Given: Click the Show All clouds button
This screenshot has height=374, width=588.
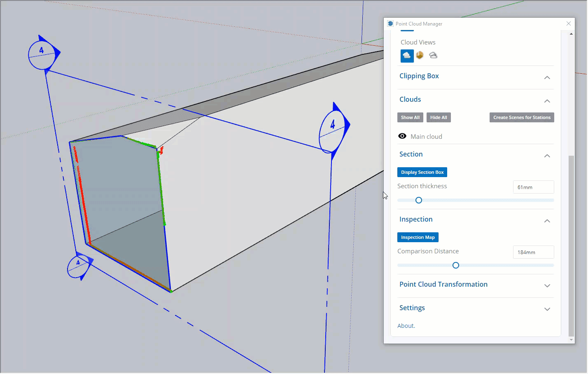Looking at the screenshot, I should pyautogui.click(x=410, y=117).
